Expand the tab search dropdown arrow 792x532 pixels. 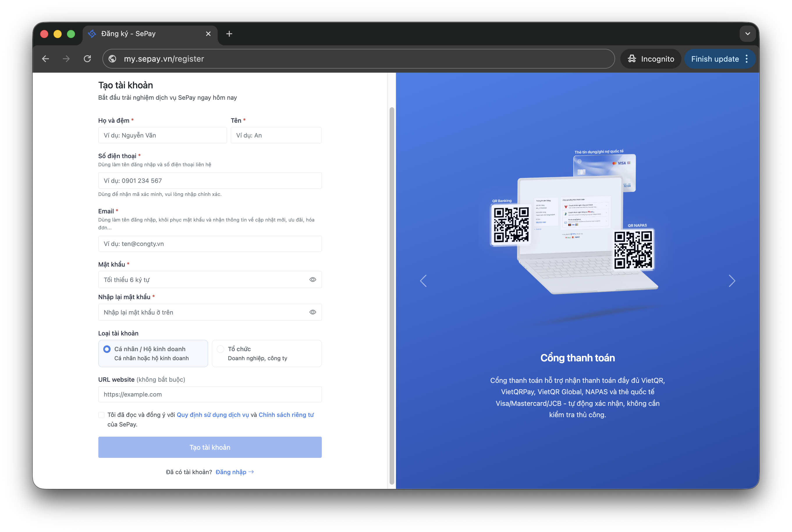(x=747, y=34)
